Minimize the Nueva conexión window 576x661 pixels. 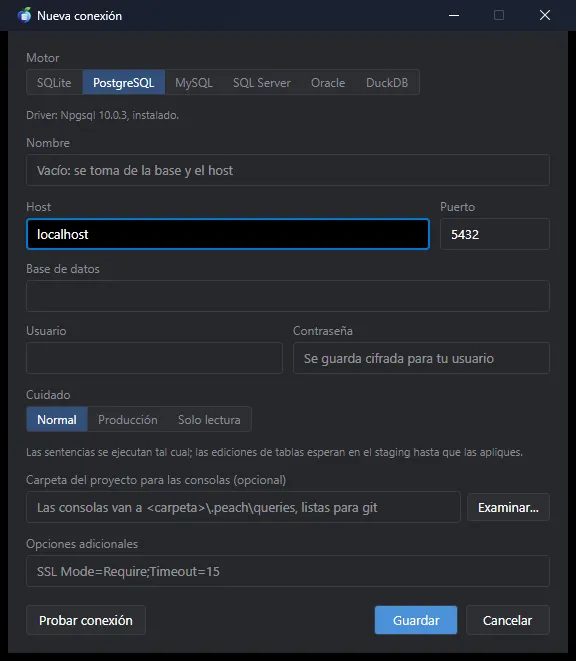pyautogui.click(x=454, y=15)
